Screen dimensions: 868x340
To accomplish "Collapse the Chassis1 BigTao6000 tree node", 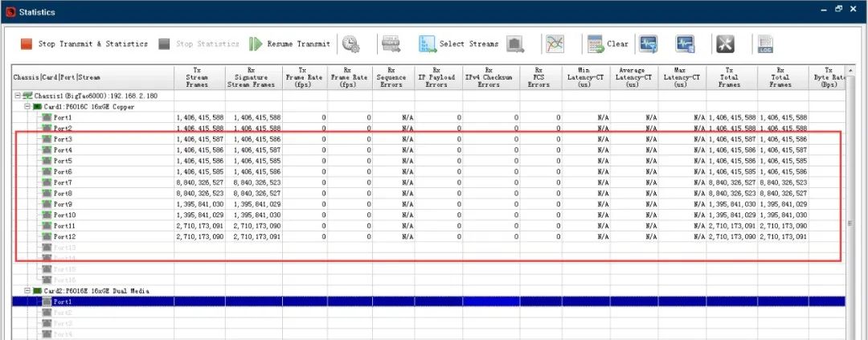I will click(18, 96).
